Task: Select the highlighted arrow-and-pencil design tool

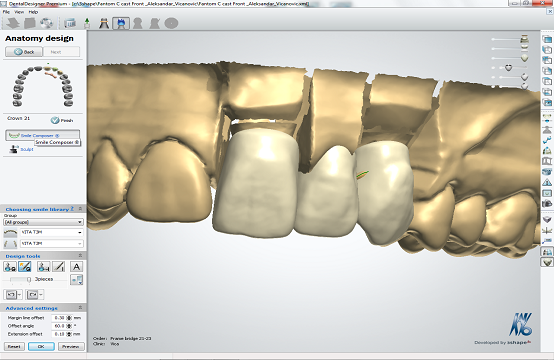Action: click(24, 267)
